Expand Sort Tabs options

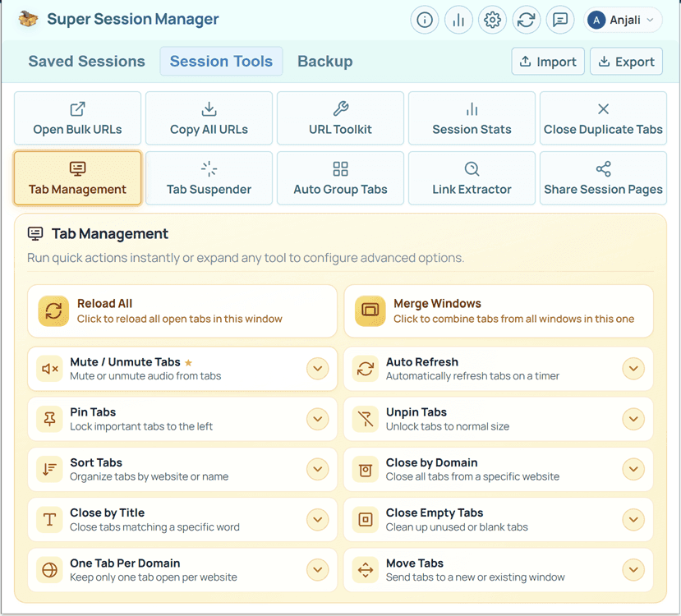point(317,469)
